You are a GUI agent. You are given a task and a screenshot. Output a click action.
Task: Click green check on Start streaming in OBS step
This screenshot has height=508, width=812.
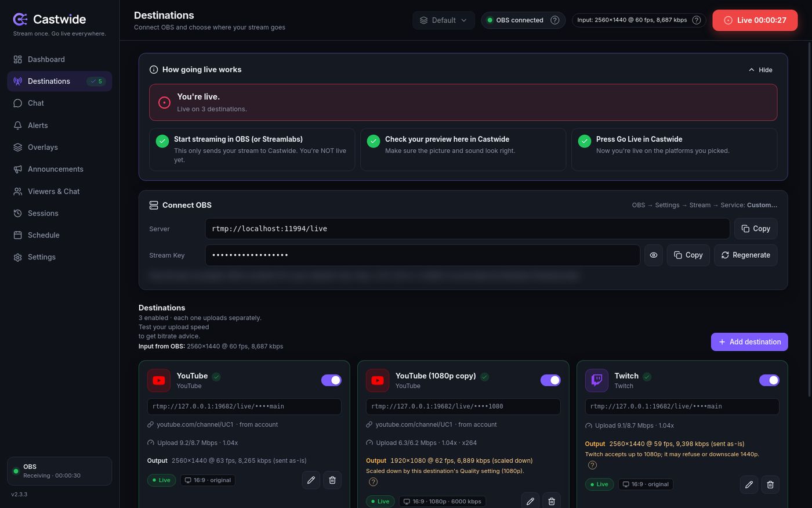pos(162,141)
